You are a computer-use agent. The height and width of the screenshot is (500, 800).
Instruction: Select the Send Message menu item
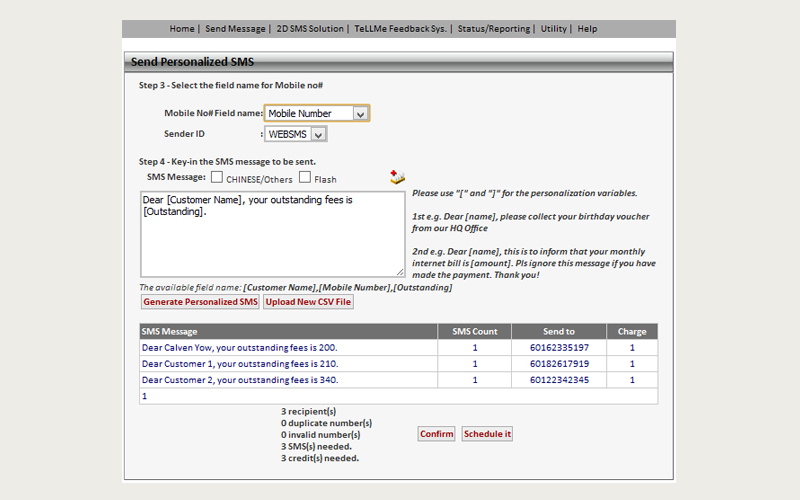(x=235, y=29)
